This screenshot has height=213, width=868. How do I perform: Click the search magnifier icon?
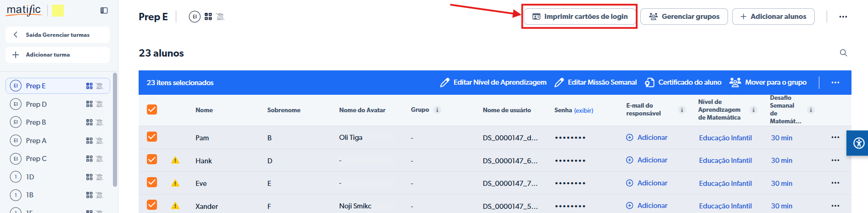(843, 53)
